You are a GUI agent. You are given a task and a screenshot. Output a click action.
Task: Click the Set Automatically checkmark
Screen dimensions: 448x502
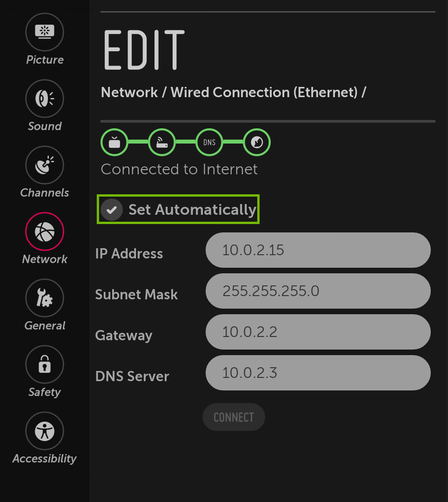point(112,210)
